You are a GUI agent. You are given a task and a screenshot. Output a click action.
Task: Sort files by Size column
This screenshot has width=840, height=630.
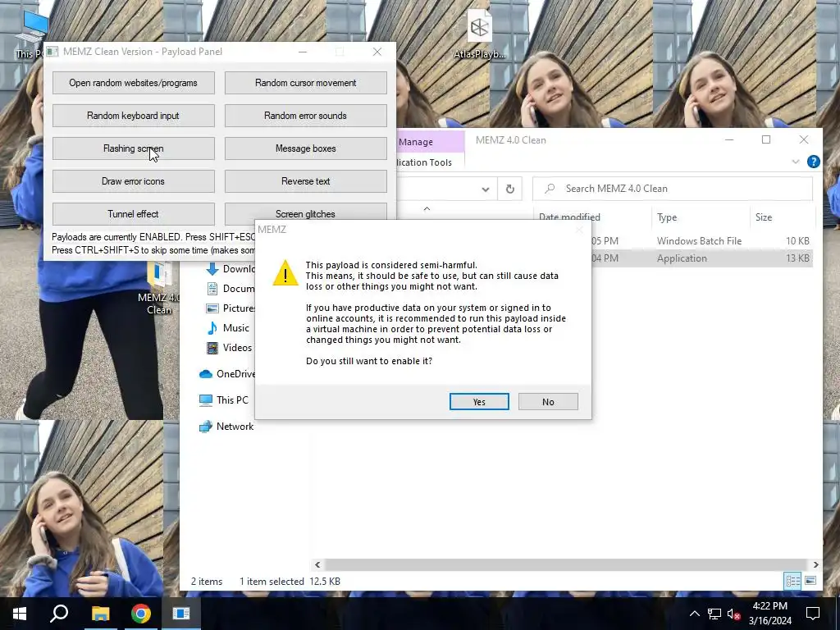tap(764, 217)
